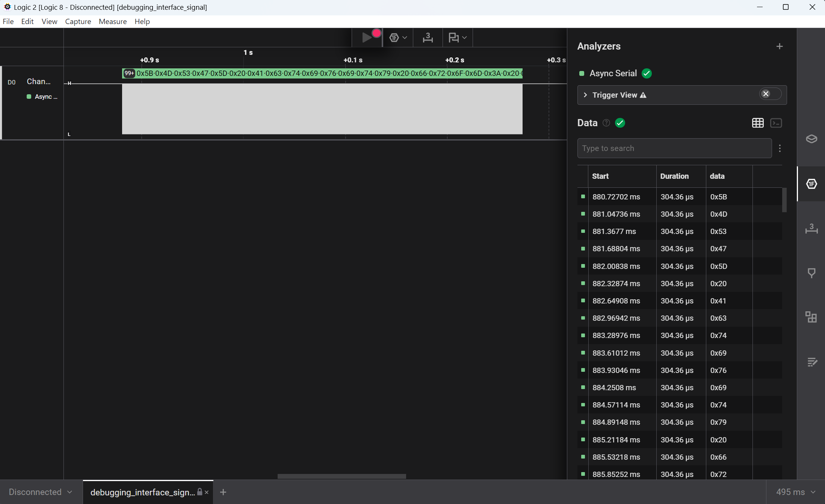The image size is (825, 504).
Task: Toggle the Async Serial analyzer checkmark
Action: pos(647,73)
